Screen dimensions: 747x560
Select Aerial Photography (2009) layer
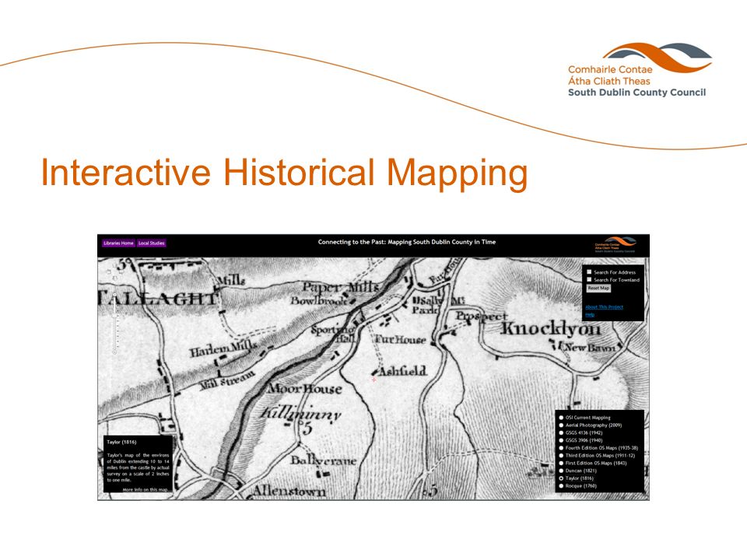click(561, 425)
